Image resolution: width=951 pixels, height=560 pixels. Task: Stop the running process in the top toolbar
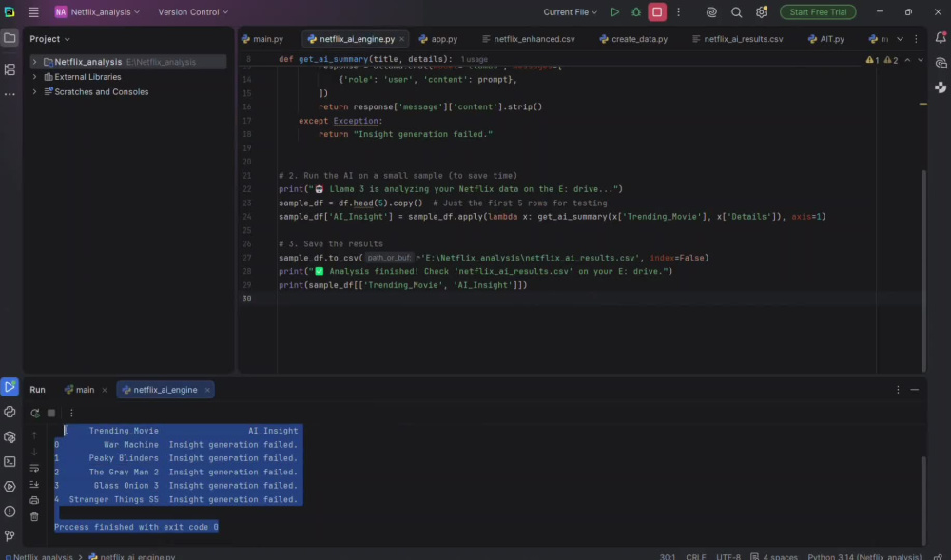pos(657,12)
